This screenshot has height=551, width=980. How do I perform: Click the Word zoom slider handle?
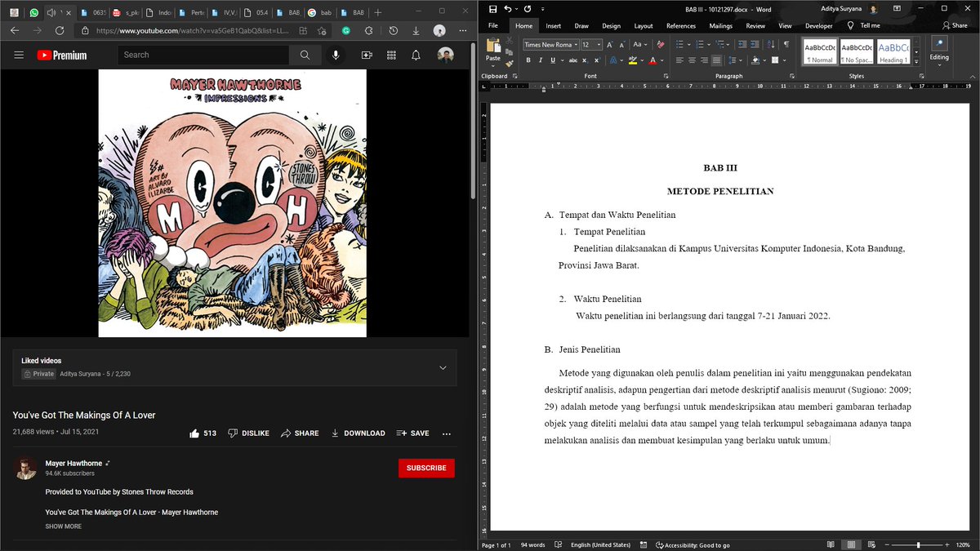918,544
